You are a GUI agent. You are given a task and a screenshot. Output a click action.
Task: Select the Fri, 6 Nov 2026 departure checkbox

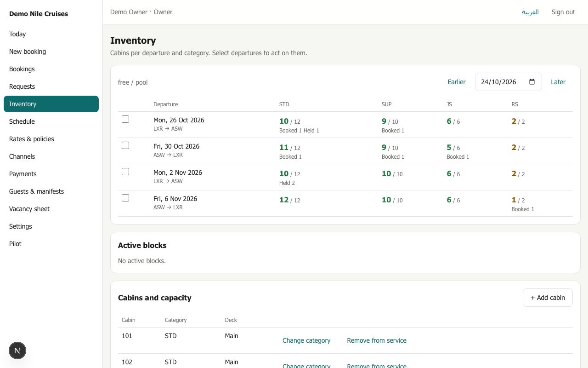click(x=125, y=198)
